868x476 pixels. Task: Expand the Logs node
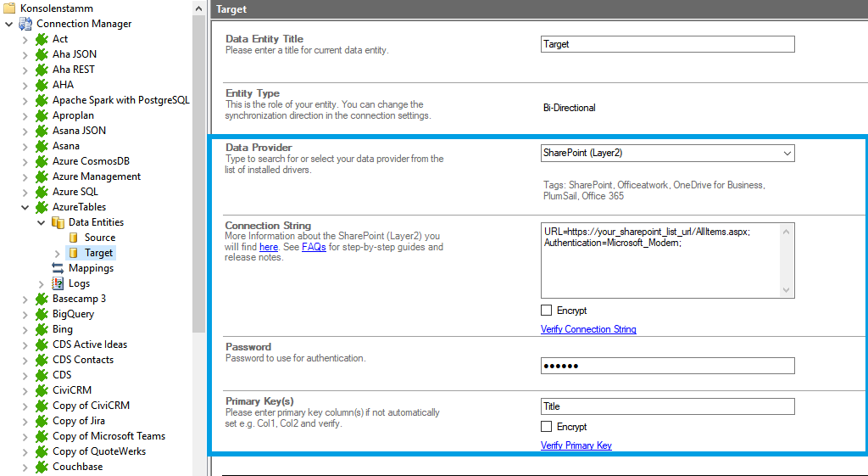click(41, 283)
